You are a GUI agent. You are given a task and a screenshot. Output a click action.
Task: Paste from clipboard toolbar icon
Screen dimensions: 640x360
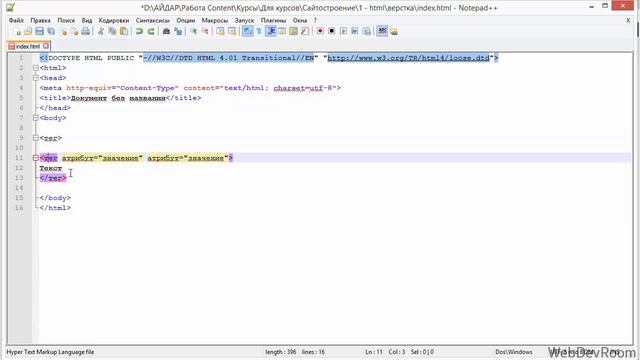pos(124,31)
